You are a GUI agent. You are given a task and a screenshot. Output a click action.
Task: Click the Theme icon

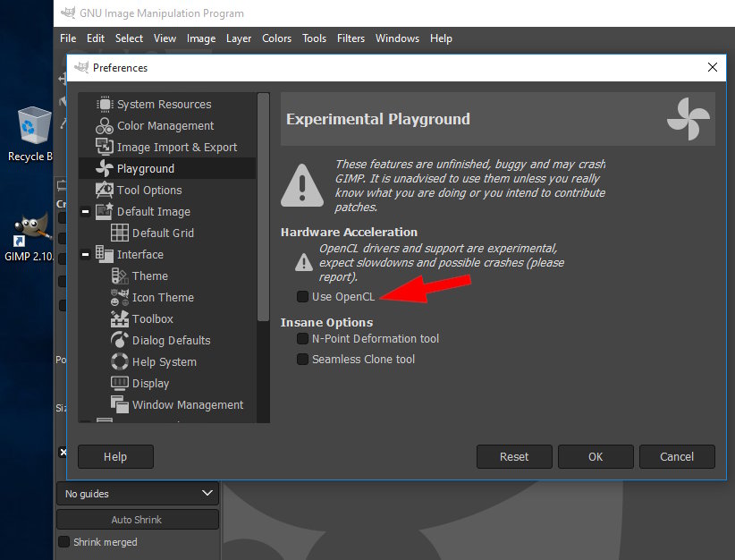coord(120,276)
